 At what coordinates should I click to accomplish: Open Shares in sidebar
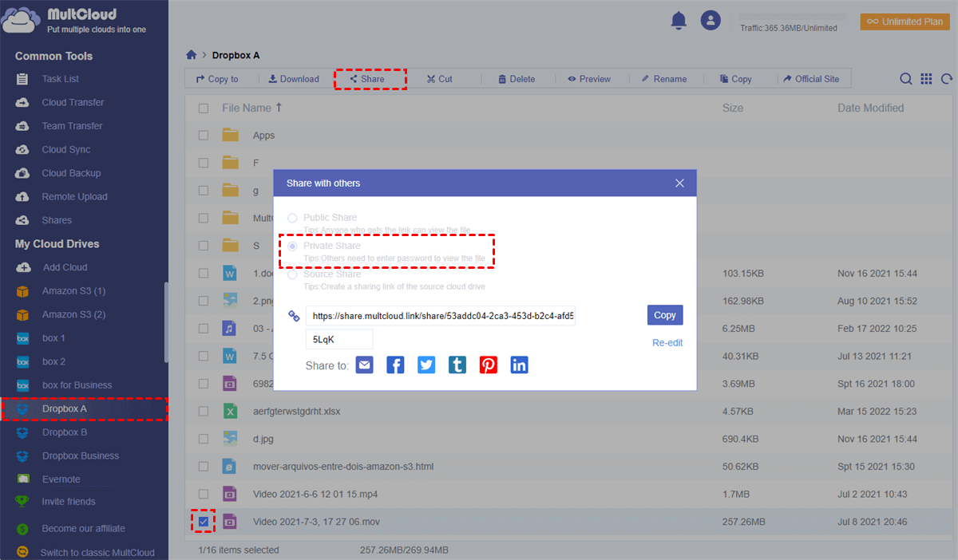pos(57,220)
